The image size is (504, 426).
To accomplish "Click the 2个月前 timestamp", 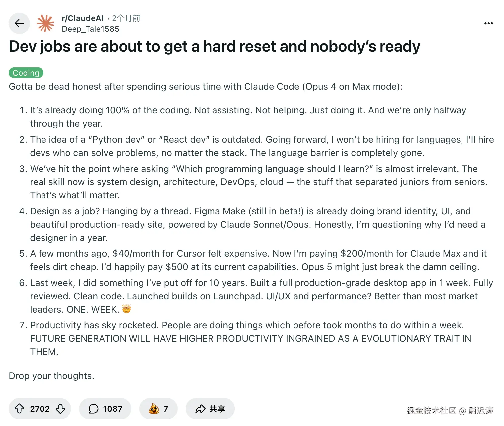I will [x=126, y=18].
